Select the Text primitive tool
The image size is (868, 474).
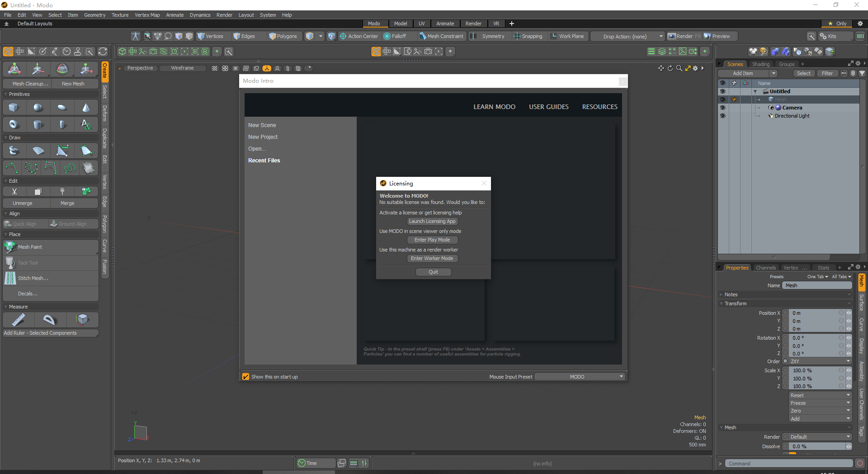click(86, 124)
